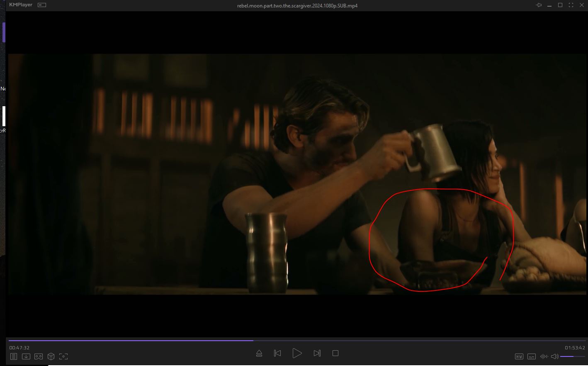Capture a screenshot with the frame capture icon
Screen dimensions: 588x366
(63, 356)
